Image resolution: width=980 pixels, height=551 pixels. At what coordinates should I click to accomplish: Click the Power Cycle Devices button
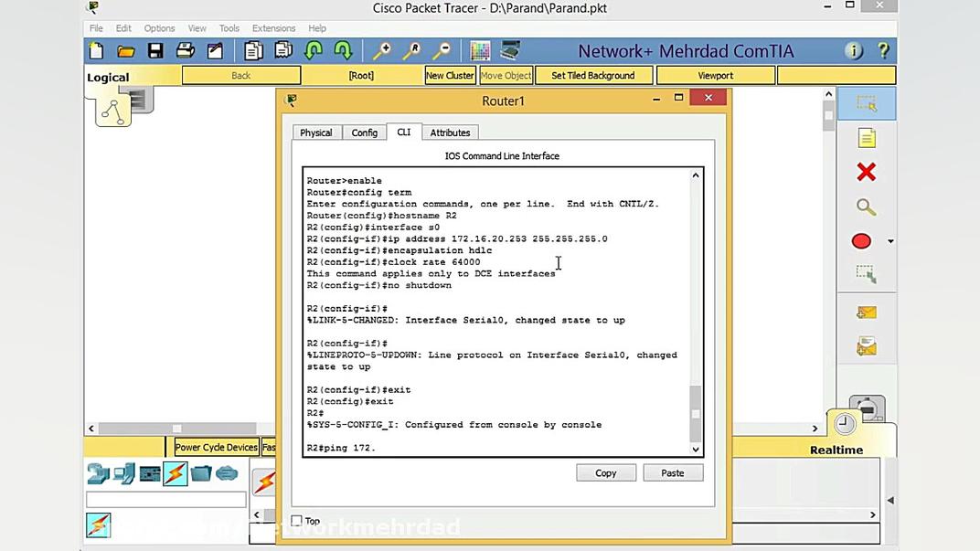tap(217, 447)
